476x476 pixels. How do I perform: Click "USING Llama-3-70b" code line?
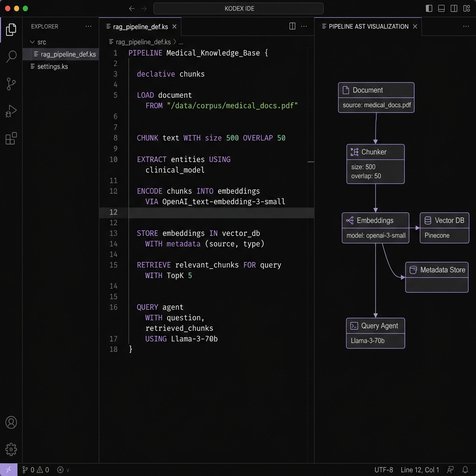coord(181,339)
